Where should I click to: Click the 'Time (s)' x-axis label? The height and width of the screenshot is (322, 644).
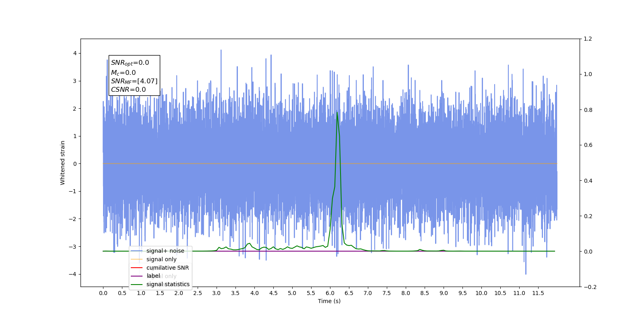pos(329,301)
